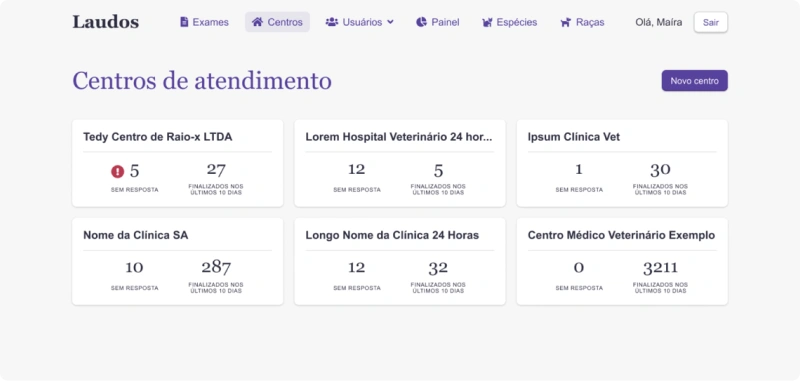Click the 12 sem resposta on Longo Nome card
Image resolution: width=800 pixels, height=381 pixels.
[x=357, y=268]
